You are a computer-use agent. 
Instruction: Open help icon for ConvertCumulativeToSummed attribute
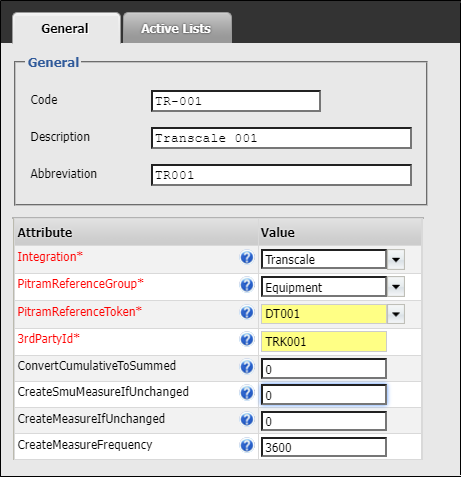tap(247, 367)
